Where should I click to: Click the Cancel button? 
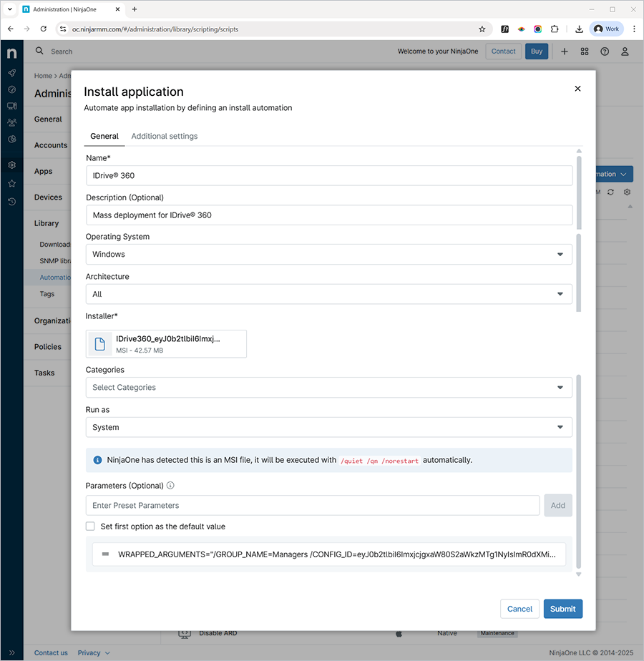click(x=519, y=609)
